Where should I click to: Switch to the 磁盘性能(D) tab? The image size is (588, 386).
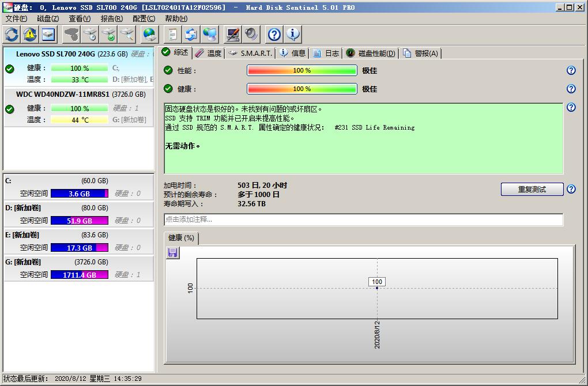371,53
